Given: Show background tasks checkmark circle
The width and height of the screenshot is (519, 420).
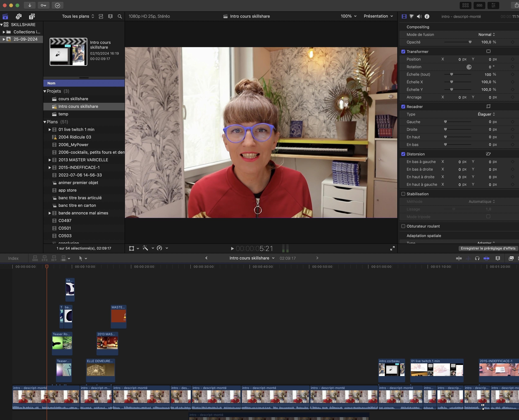Looking at the screenshot, I should click(x=57, y=5).
